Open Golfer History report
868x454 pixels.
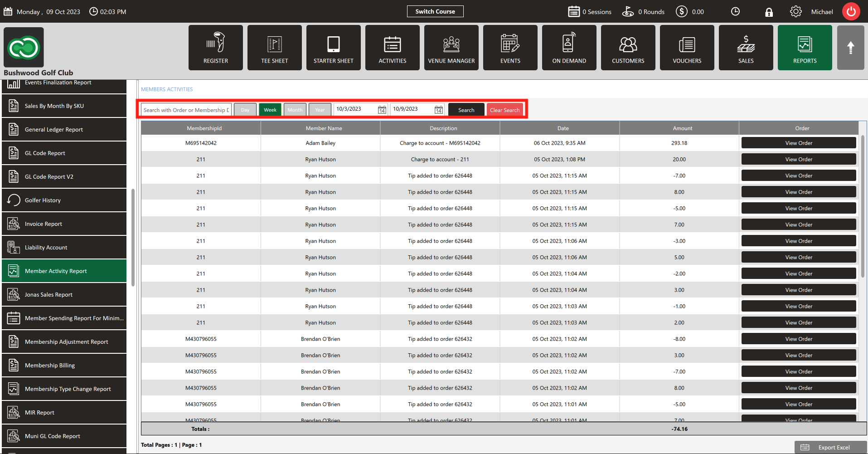(x=64, y=200)
